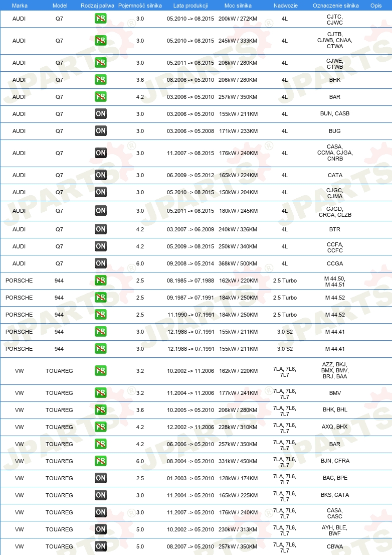This screenshot has width=392, height=555.
Task: Click the Rodzaj paliwa column header
Action: coord(98,6)
